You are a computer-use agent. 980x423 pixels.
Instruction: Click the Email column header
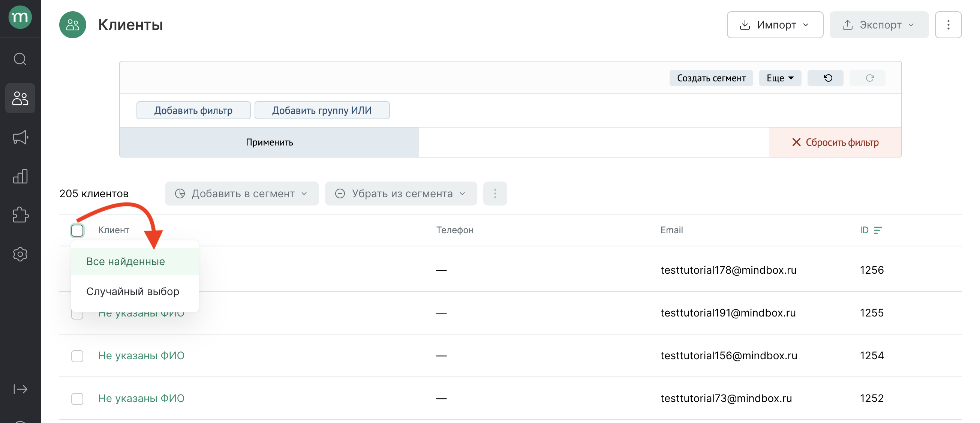tap(671, 230)
